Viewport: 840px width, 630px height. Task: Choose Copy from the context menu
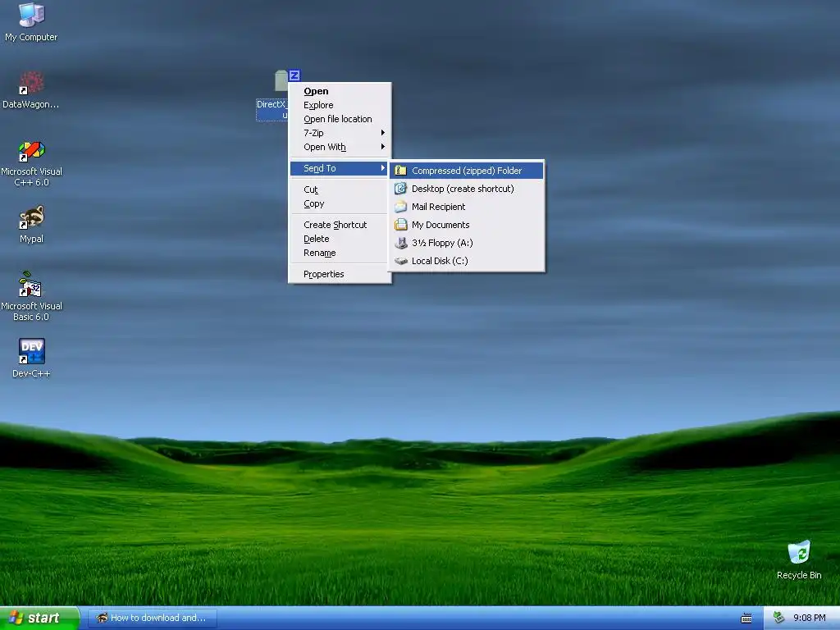(340, 203)
